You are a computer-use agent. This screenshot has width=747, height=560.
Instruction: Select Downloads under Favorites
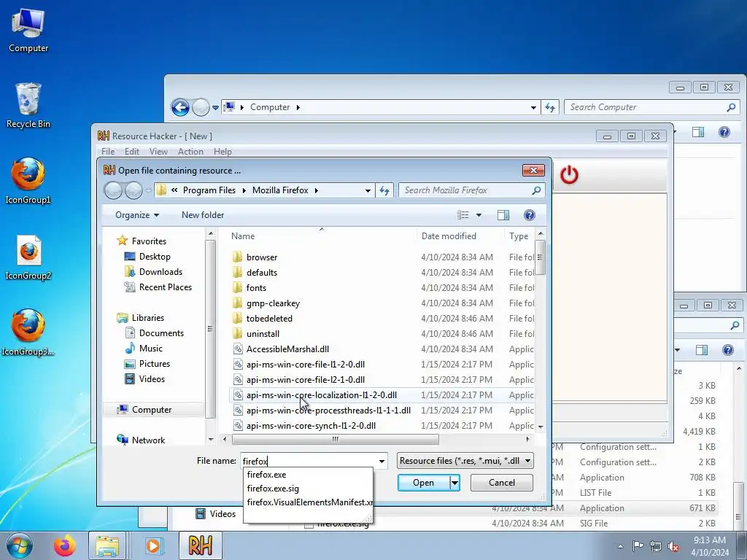[160, 272]
